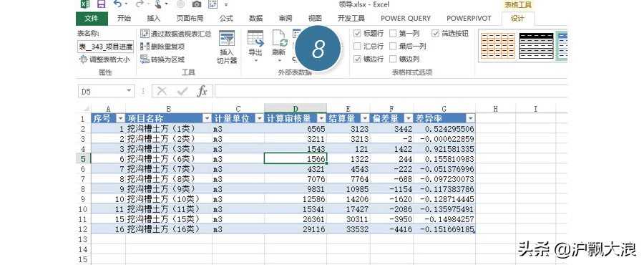The image size is (644, 265).
Task: Click 删除重复项 icon
Action: (x=145, y=47)
